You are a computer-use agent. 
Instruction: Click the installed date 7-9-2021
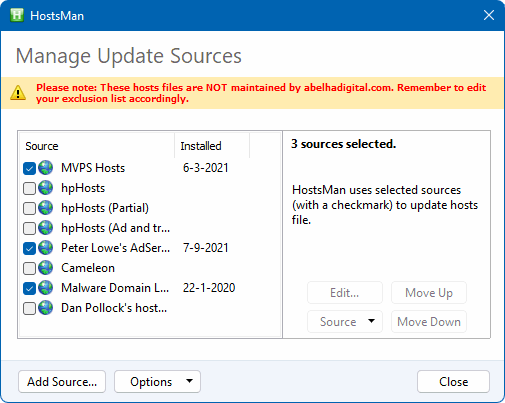pos(206,248)
